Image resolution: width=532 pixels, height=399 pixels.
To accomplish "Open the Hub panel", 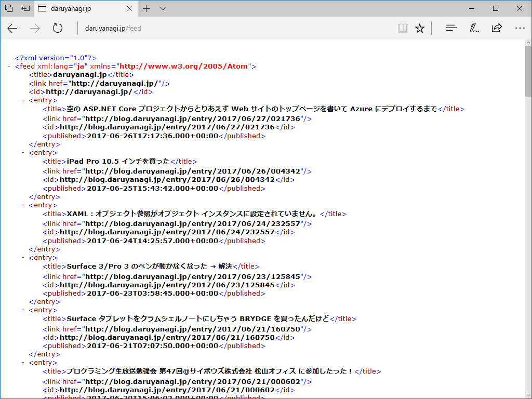I will [x=451, y=28].
